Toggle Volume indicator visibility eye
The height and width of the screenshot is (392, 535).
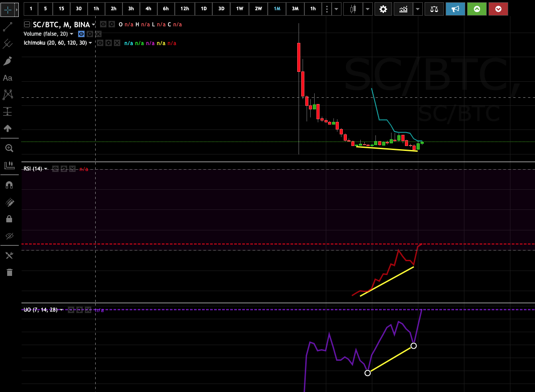coord(81,34)
